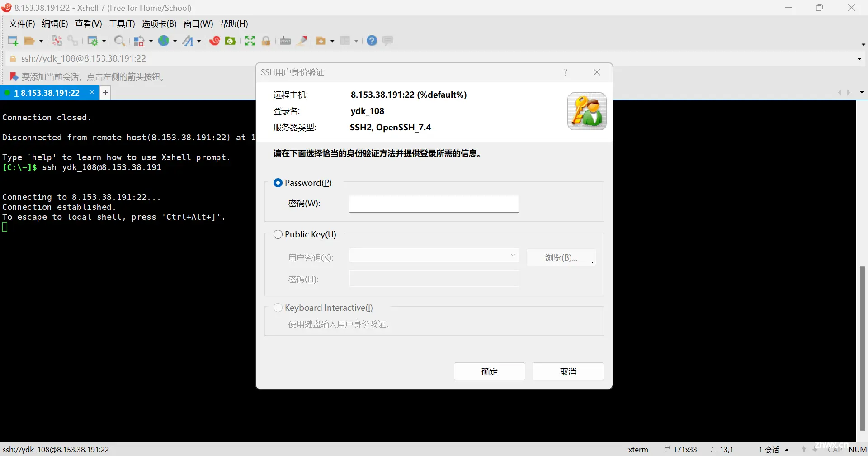
Task: Click the tab bar right scroll arrow
Action: (849, 92)
